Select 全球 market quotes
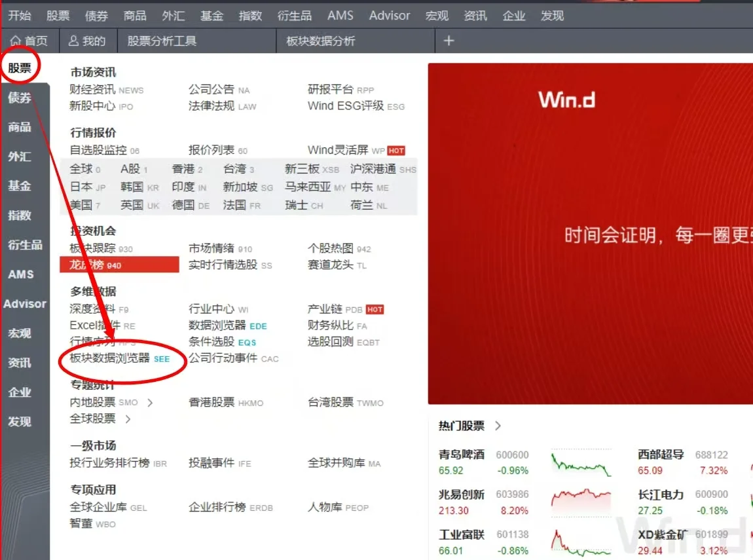The width and height of the screenshot is (753, 560). pyautogui.click(x=85, y=169)
